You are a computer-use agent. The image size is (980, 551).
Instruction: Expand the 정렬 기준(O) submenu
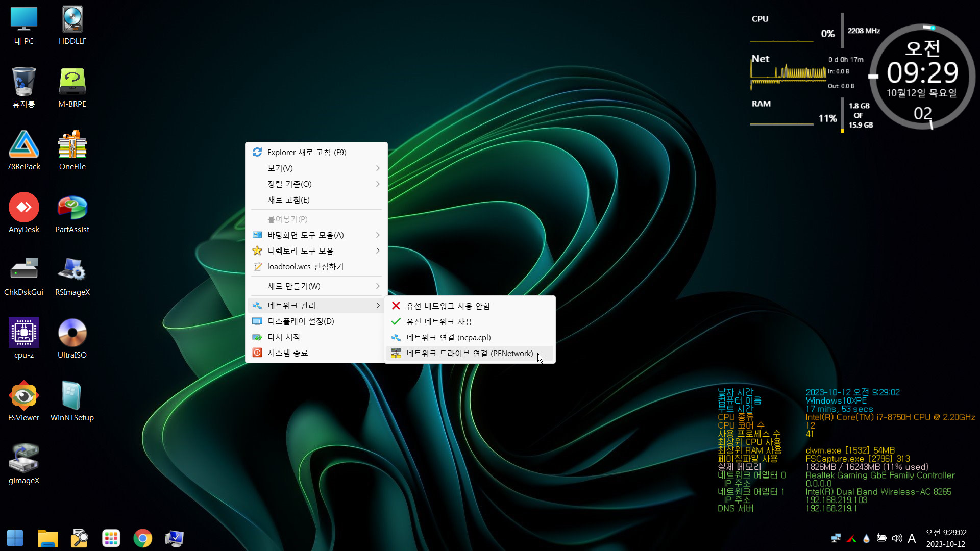[x=316, y=184]
